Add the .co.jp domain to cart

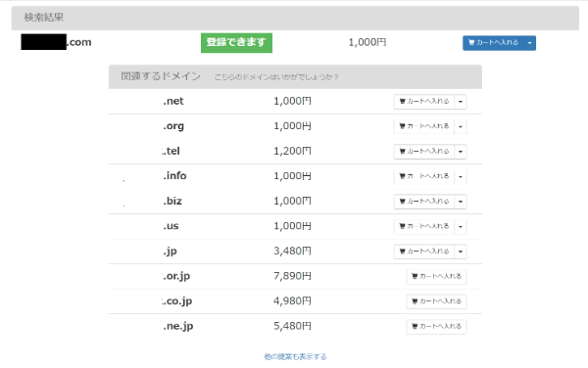pyautogui.click(x=436, y=301)
